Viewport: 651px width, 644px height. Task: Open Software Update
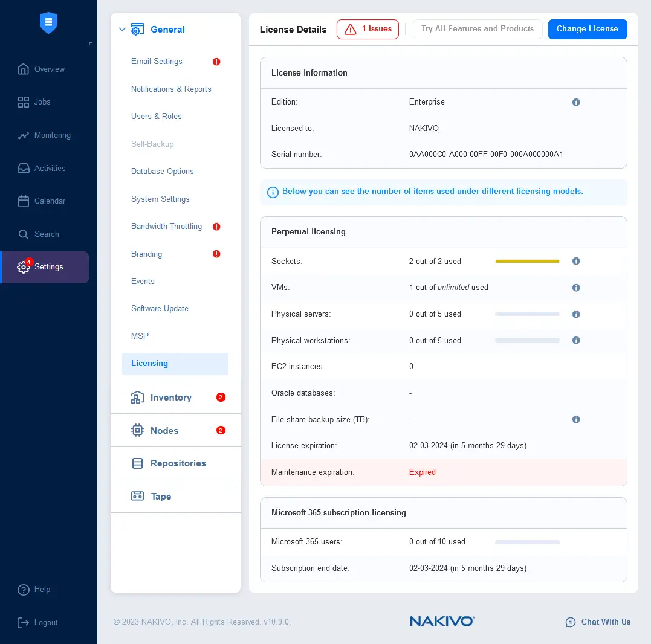click(x=160, y=309)
